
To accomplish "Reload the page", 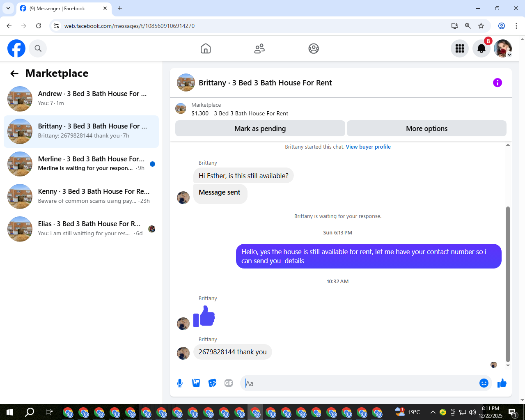I will [39, 26].
